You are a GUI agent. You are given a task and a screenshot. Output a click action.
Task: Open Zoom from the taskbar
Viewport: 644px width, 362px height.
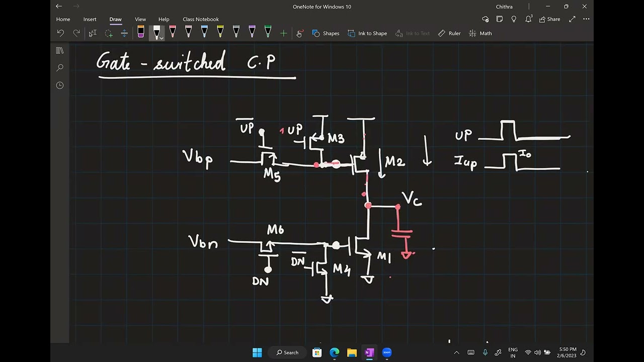[387, 352]
